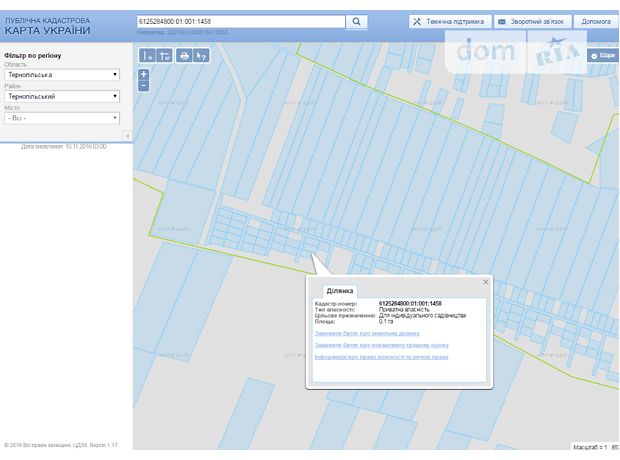Close the Ділянка info popup
This screenshot has width=620, height=460.
486,282
